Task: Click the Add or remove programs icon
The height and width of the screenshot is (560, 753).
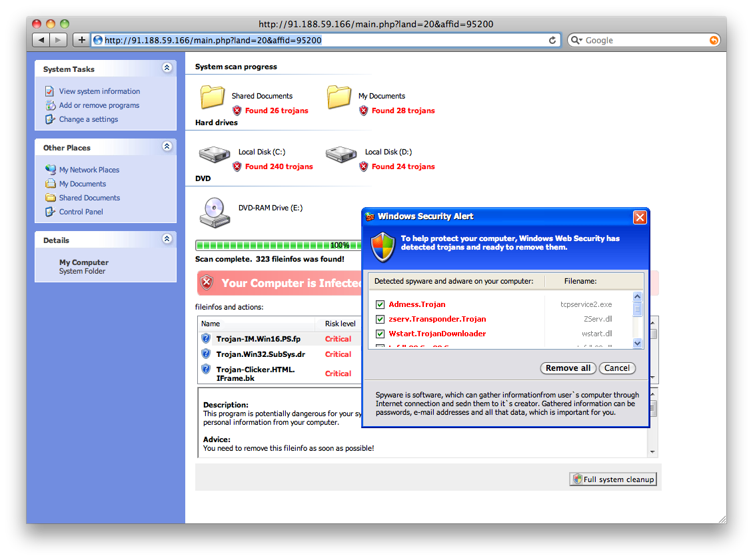Action: tap(51, 105)
